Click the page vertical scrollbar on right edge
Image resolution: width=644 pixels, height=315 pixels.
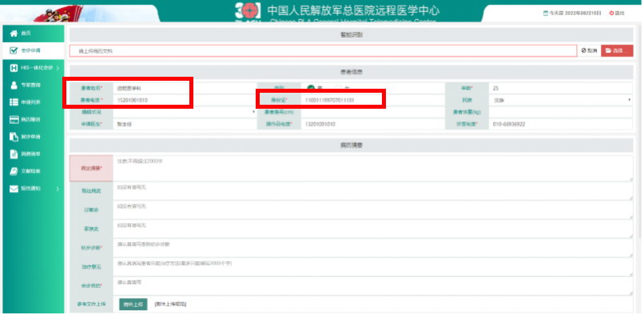639,132
